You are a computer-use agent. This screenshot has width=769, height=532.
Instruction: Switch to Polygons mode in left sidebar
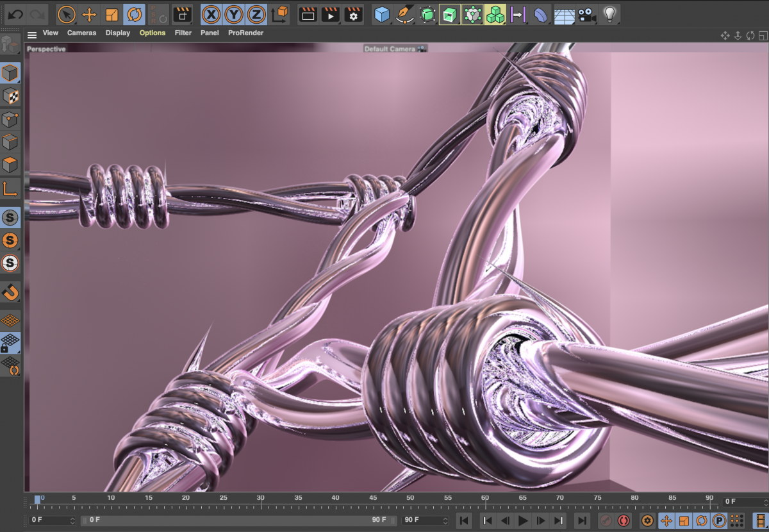click(10, 165)
